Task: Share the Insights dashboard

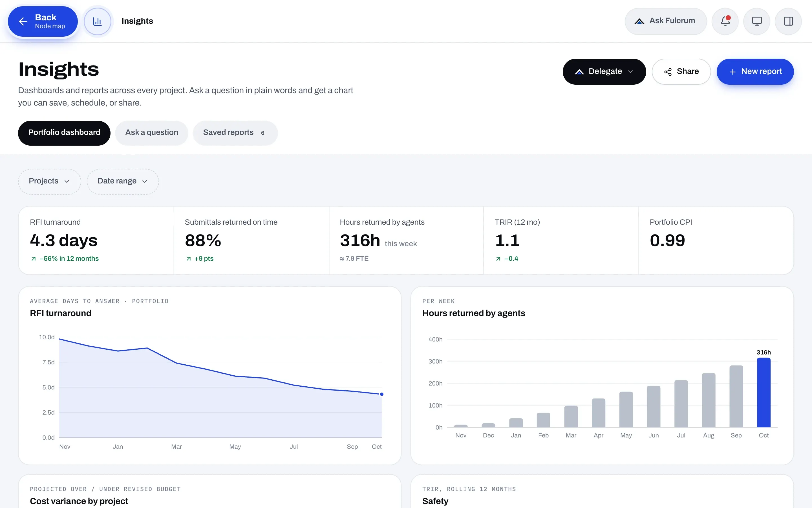Action: [x=681, y=72]
